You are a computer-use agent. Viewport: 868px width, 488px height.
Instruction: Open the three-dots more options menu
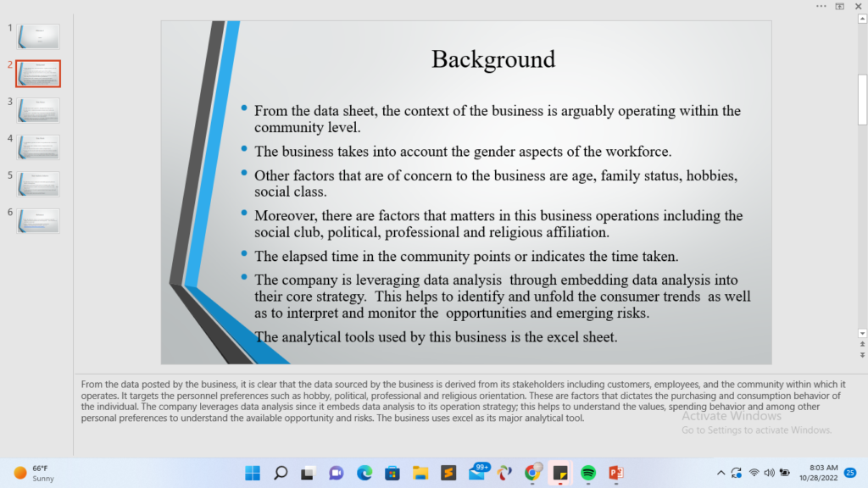click(821, 6)
